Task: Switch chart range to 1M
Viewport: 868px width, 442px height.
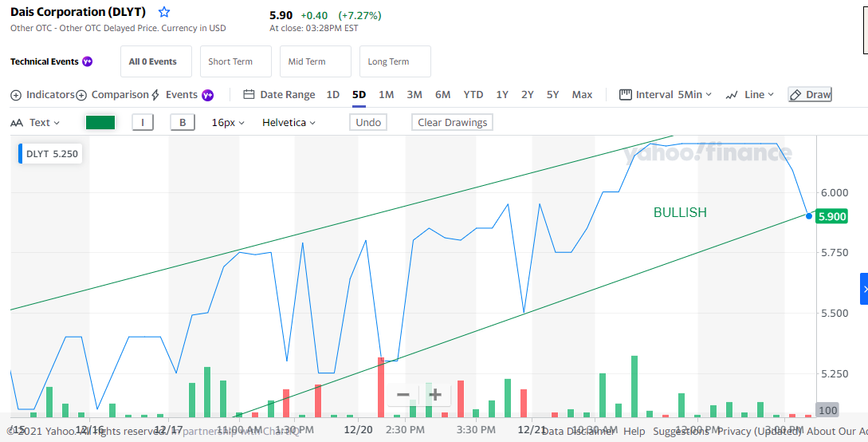Action: (x=387, y=95)
